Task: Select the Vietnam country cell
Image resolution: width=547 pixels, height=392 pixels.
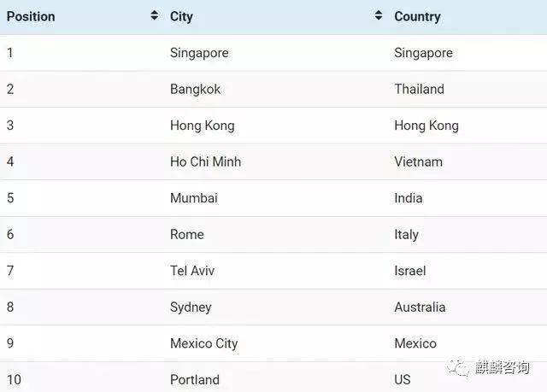Action: click(x=418, y=161)
